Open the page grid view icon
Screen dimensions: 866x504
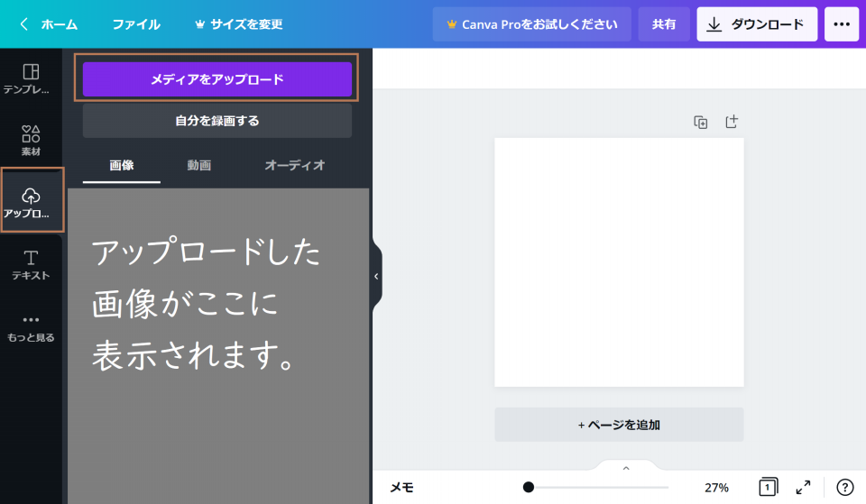[x=767, y=487]
